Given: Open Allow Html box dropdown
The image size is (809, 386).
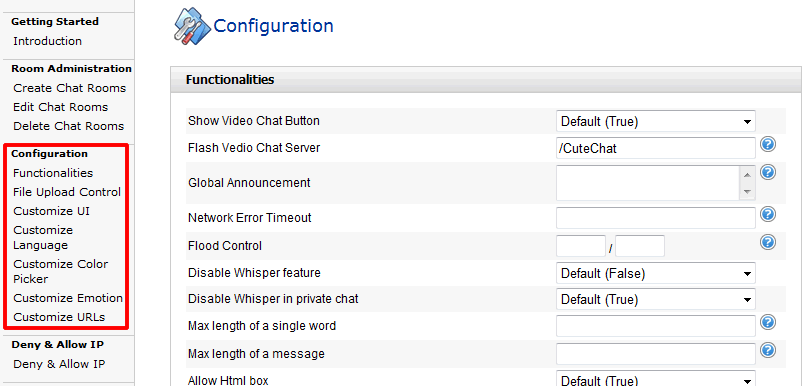Looking at the screenshot, I should coord(655,379).
